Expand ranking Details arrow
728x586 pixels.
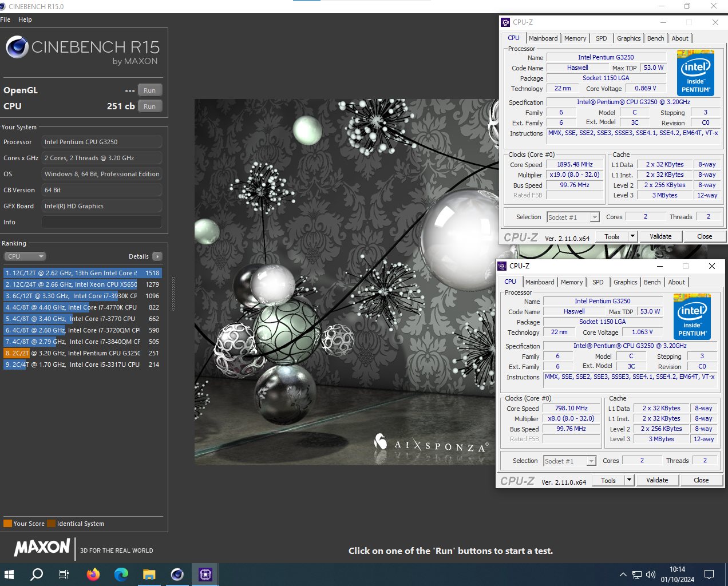(x=157, y=256)
